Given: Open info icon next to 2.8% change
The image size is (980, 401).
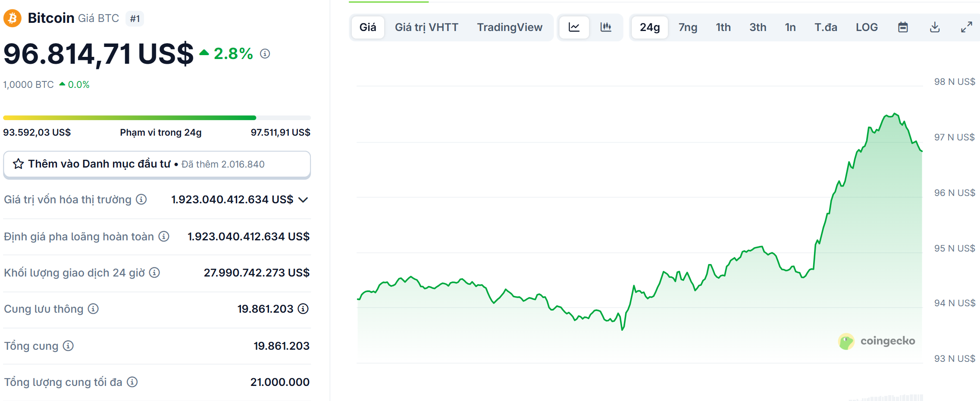Looking at the screenshot, I should (x=265, y=53).
